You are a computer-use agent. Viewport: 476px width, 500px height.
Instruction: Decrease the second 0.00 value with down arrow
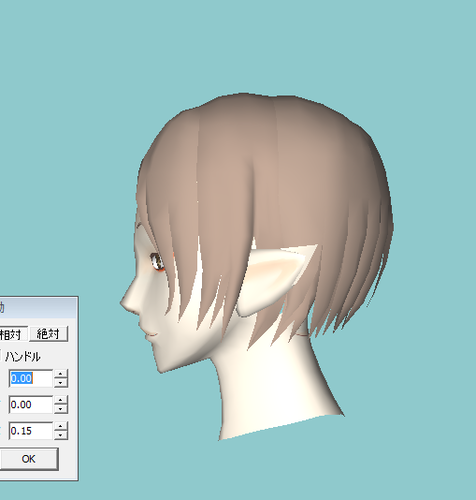coord(61,409)
